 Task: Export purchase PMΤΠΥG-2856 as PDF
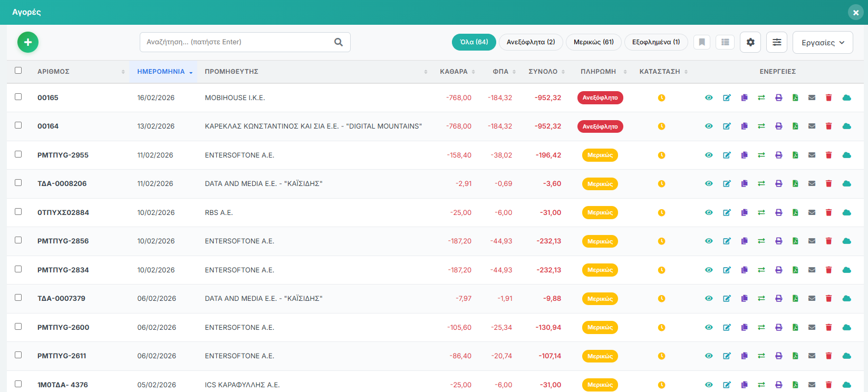point(795,241)
